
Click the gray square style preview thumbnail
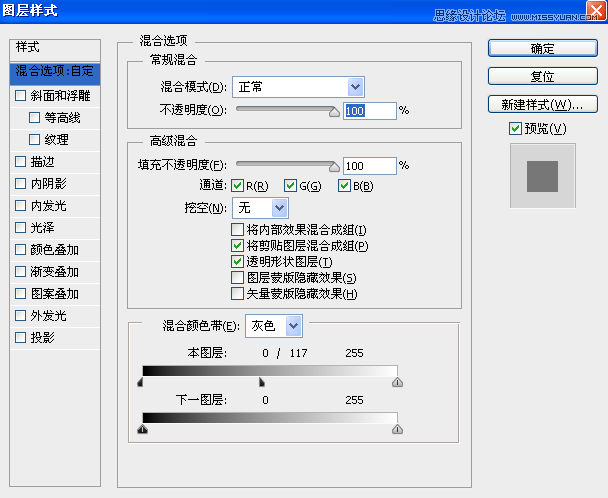click(542, 176)
